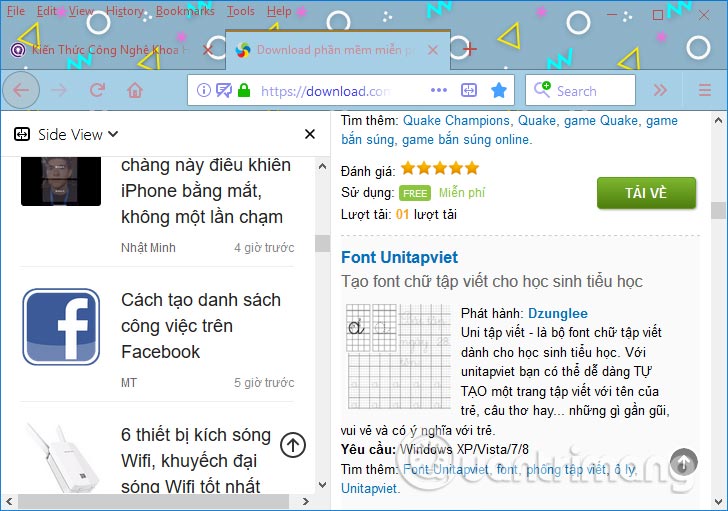The height and width of the screenshot is (511, 728).
Task: Click the five-star rating stars
Action: point(440,168)
